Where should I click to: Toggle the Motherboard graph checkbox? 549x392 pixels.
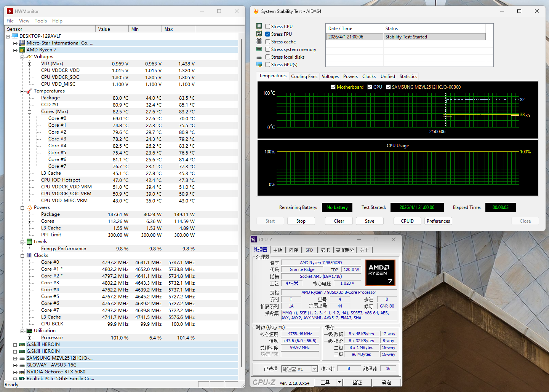[333, 87]
